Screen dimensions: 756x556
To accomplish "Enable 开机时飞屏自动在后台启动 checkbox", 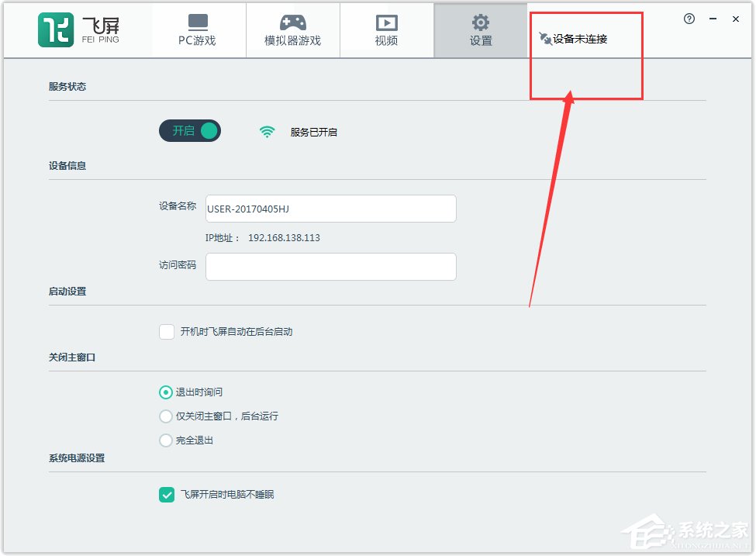I will tap(167, 332).
